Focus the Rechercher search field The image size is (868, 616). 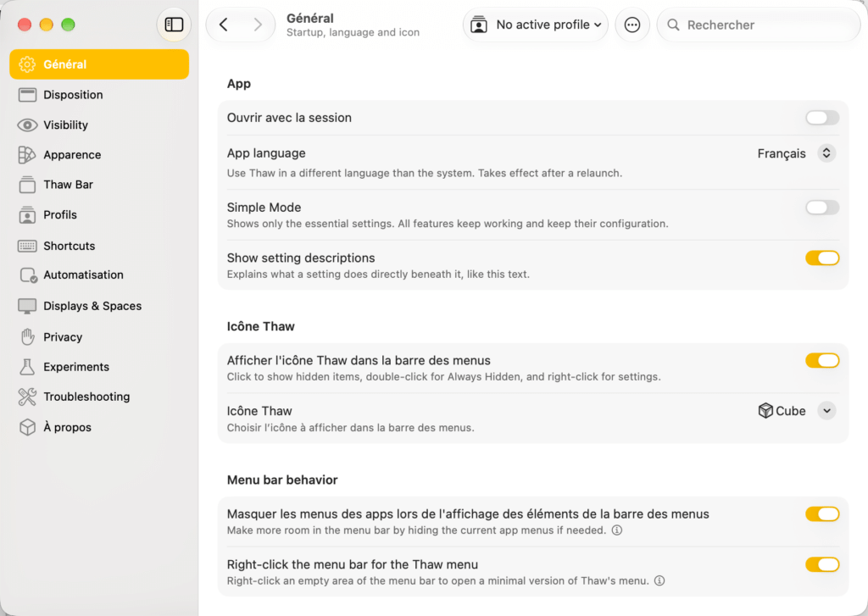click(758, 25)
